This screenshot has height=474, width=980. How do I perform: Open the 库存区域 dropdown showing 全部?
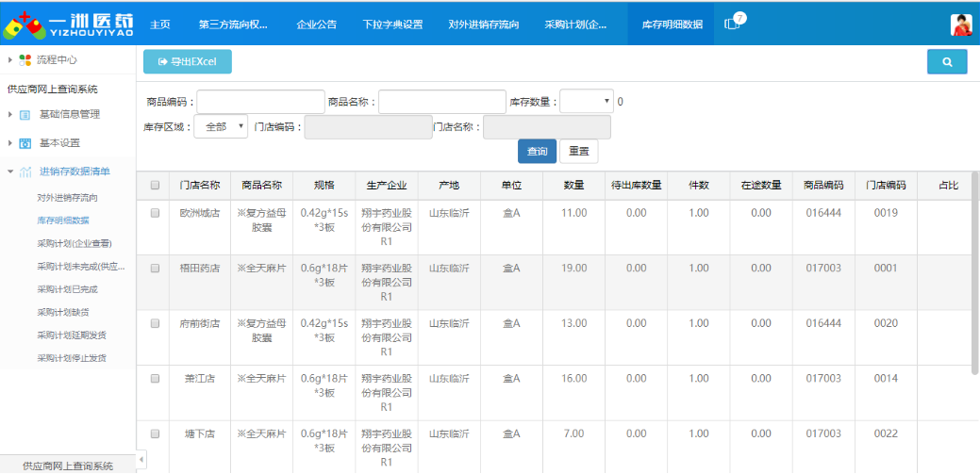coord(221,127)
